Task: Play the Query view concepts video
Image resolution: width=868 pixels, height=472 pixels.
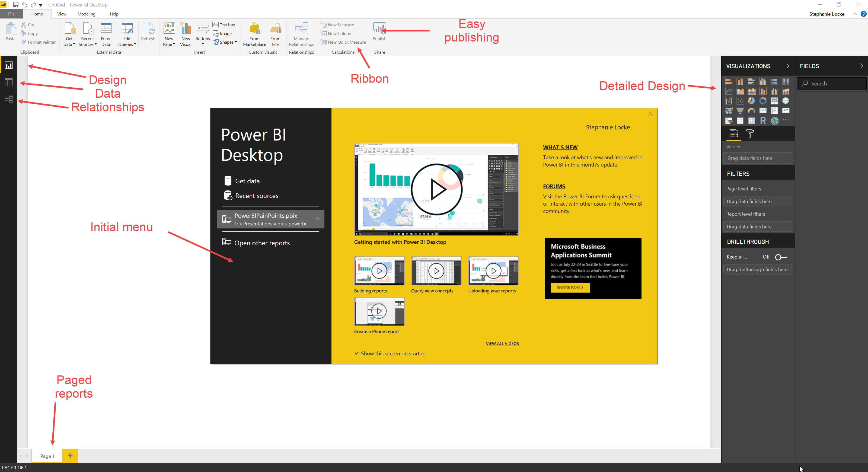Action: [436, 271]
